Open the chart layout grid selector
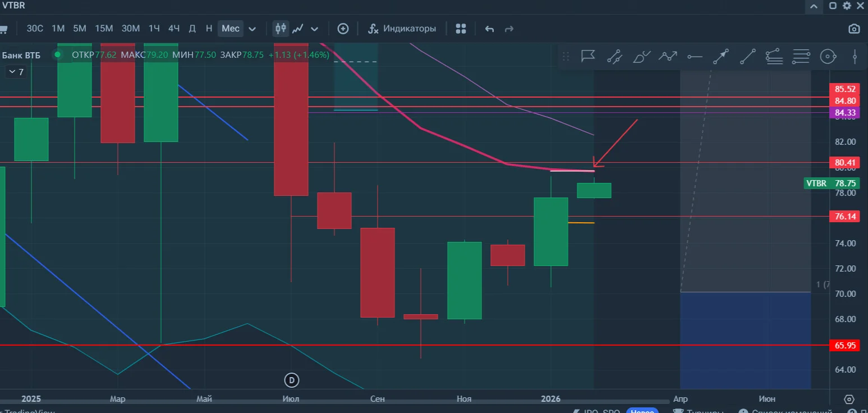 click(x=461, y=29)
